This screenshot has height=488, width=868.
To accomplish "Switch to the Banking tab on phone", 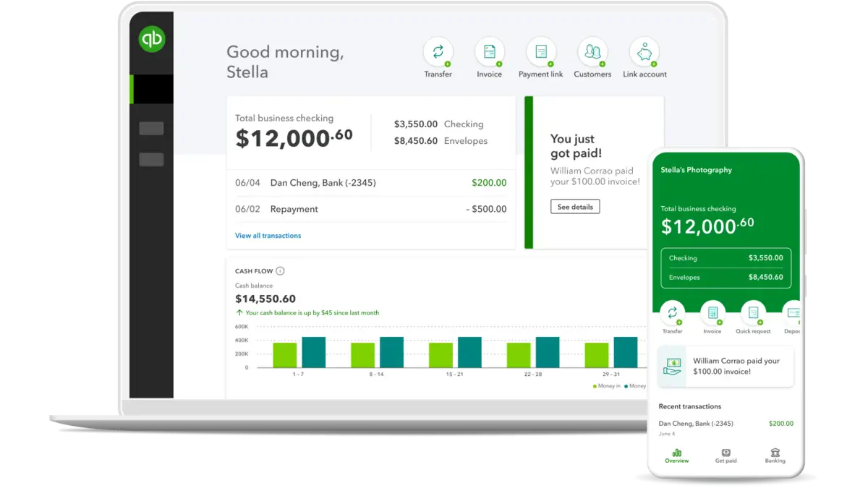I will 775,456.
